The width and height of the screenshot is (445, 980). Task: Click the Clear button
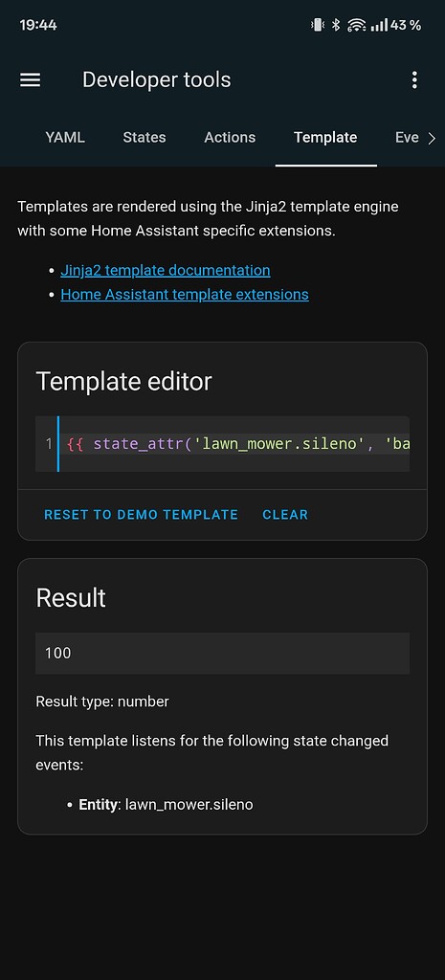[x=285, y=514]
